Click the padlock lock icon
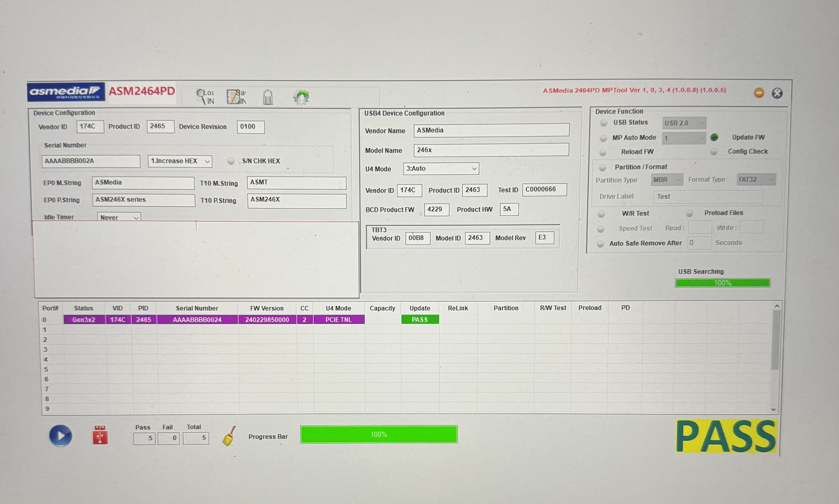839x504 pixels. click(x=268, y=97)
